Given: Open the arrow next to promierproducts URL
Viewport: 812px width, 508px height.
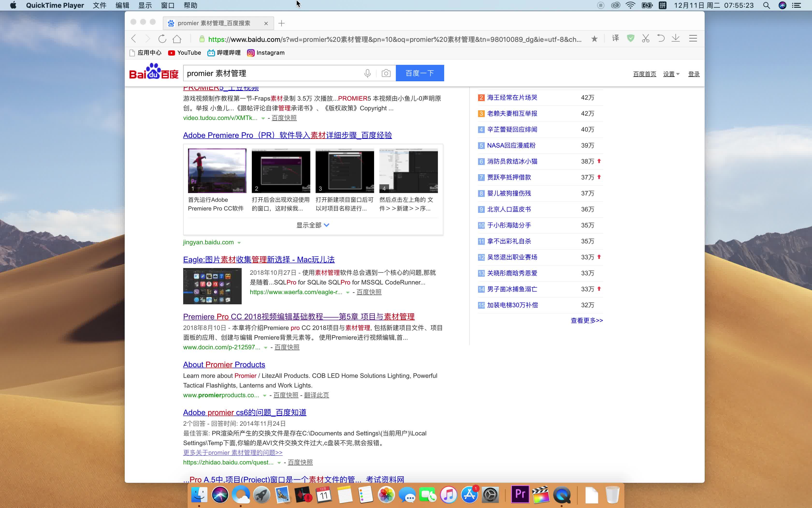Looking at the screenshot, I should tap(264, 396).
